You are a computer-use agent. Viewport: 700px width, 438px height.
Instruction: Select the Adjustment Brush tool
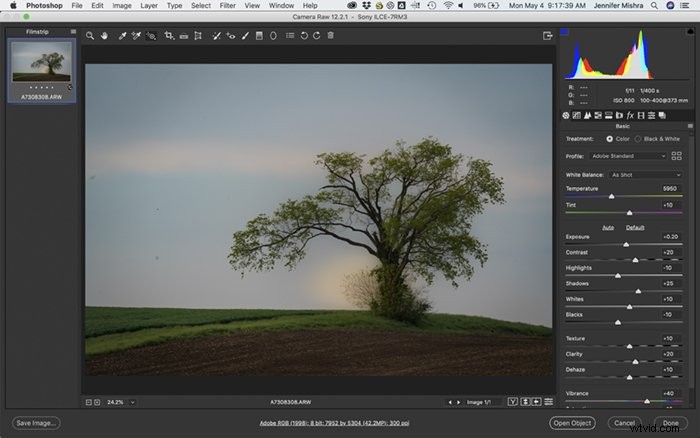245,36
